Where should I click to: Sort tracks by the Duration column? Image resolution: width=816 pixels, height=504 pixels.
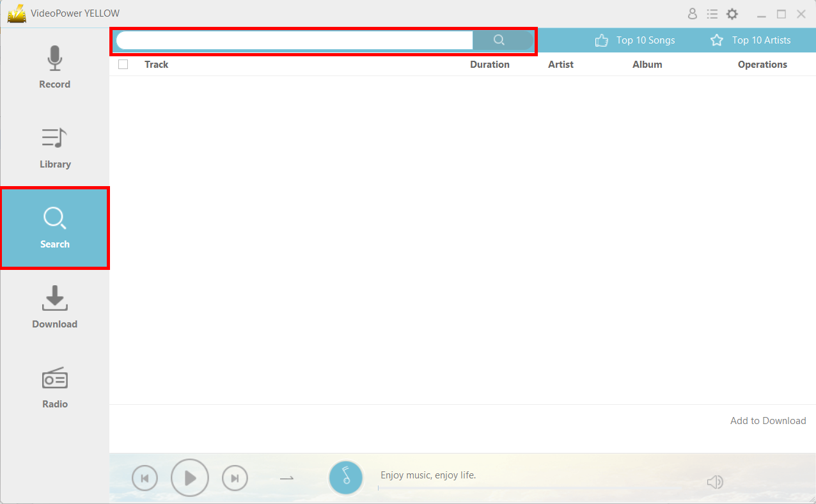489,64
